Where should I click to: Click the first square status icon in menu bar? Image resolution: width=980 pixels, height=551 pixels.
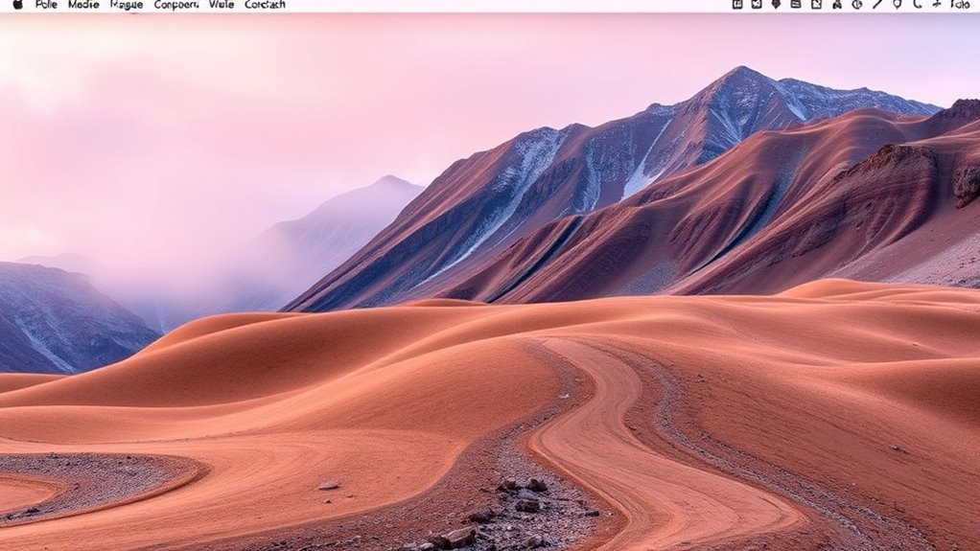[x=737, y=5]
